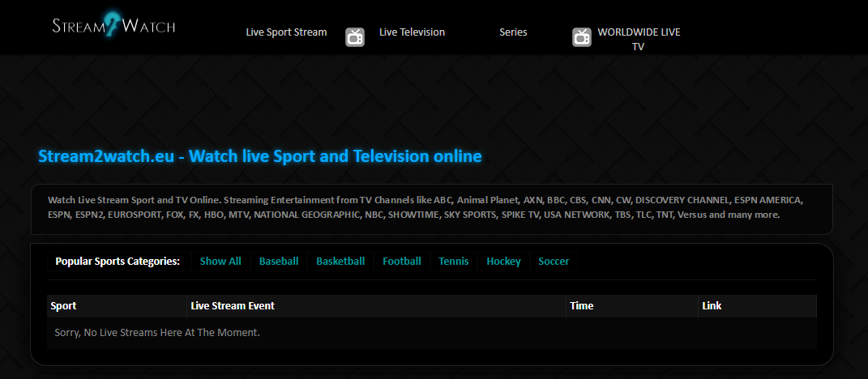Go to the Series section
The image size is (868, 379).
click(513, 32)
